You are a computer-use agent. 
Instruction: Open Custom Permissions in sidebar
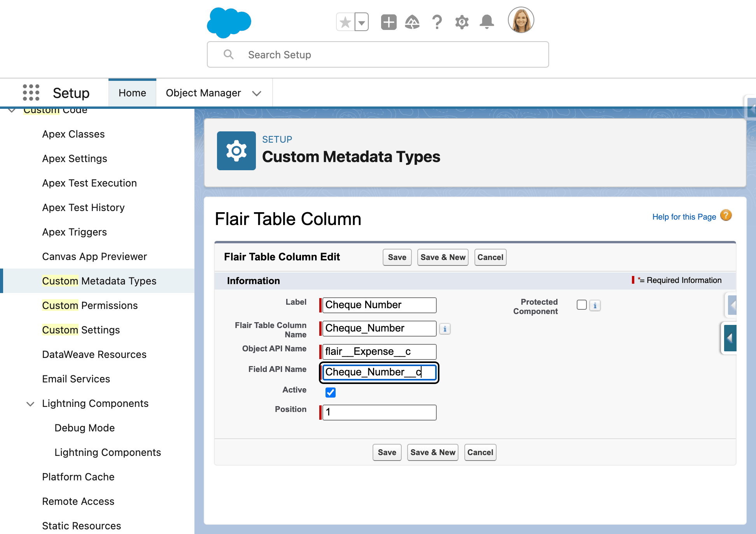(90, 305)
